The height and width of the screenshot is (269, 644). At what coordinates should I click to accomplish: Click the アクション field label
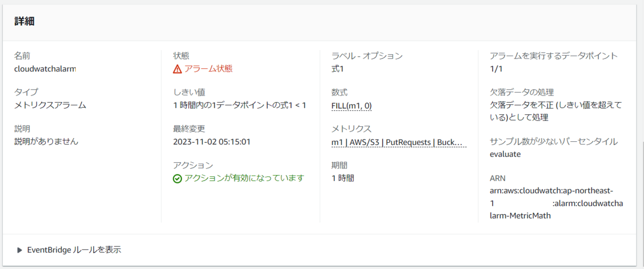coord(193,165)
